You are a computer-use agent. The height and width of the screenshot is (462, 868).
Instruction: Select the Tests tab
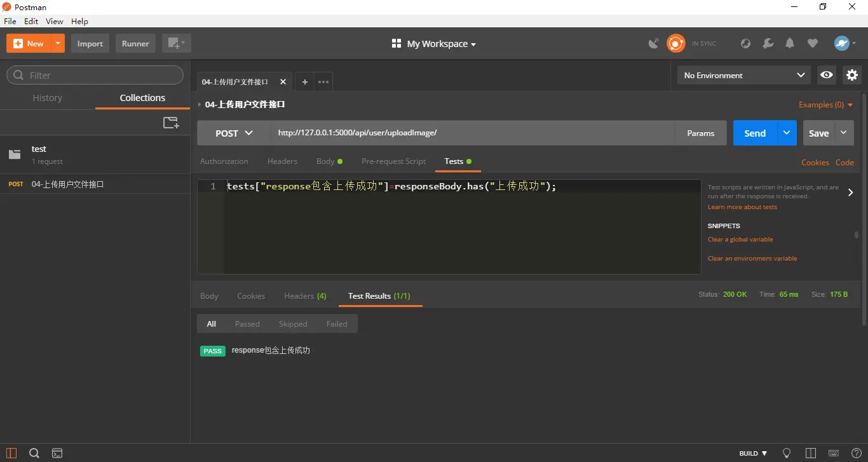458,161
